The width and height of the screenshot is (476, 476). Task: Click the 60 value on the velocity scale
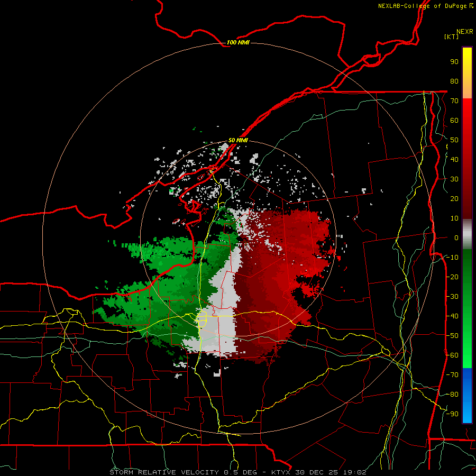[x=454, y=120]
